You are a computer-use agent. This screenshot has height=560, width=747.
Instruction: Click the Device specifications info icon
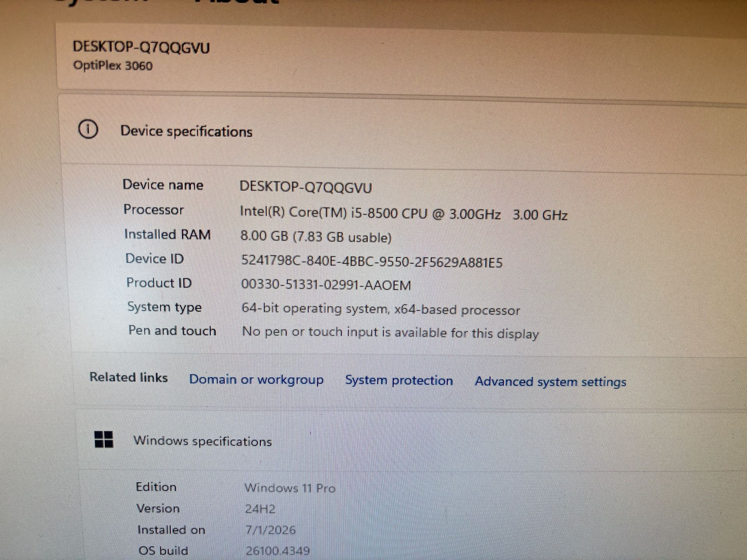88,129
